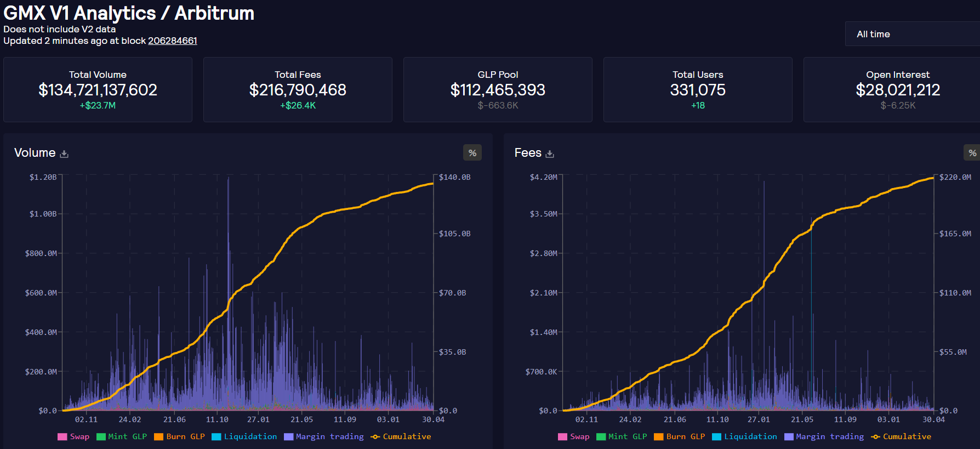Download the Volume chart data
980x449 pixels.
coord(64,154)
